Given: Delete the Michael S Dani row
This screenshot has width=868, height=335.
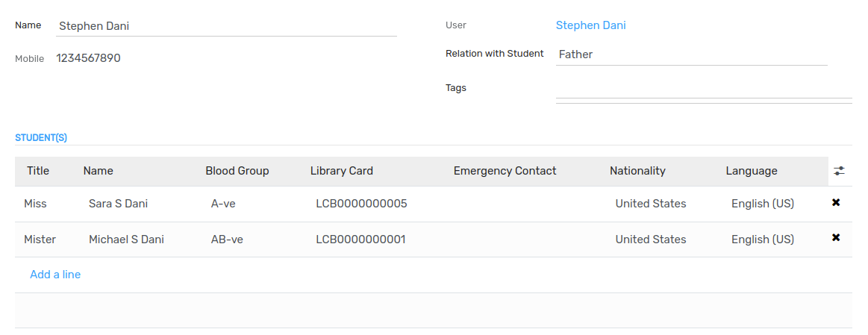Looking at the screenshot, I should 836,237.
